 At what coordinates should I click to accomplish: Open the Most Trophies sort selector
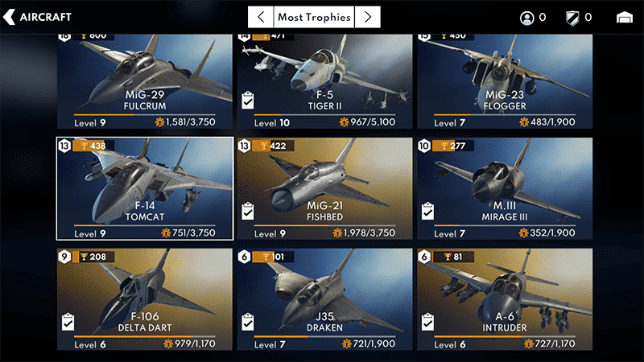click(x=314, y=17)
